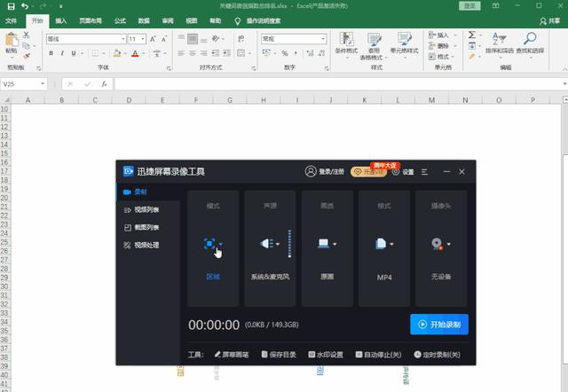Select row 20 header
The width and height of the screenshot is (568, 392).
point(4,198)
